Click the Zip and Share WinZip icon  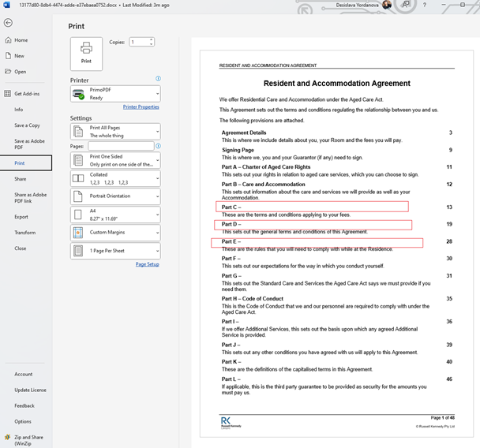(8, 437)
